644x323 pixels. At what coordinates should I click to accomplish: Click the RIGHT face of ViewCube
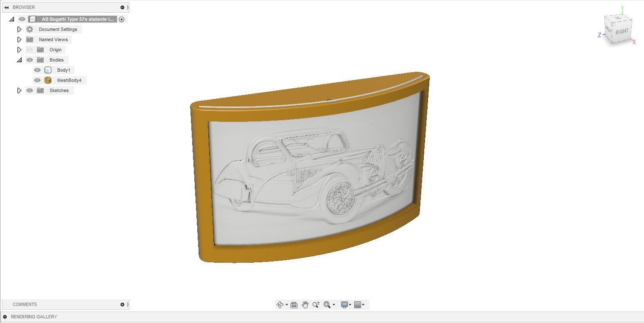(622, 31)
